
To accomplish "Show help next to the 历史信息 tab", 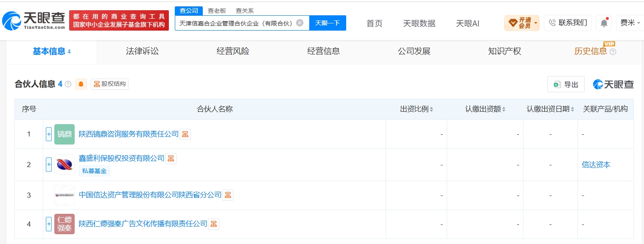I will pyautogui.click(x=613, y=52).
